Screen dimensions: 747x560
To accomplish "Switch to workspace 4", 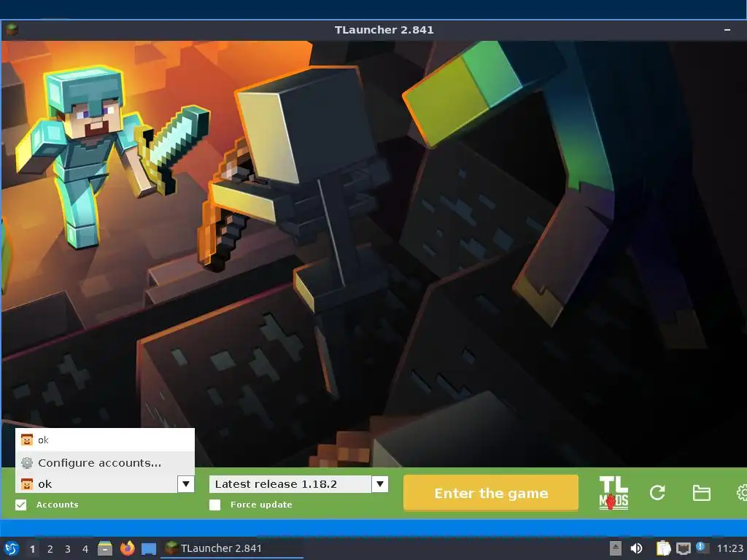I will point(85,549).
